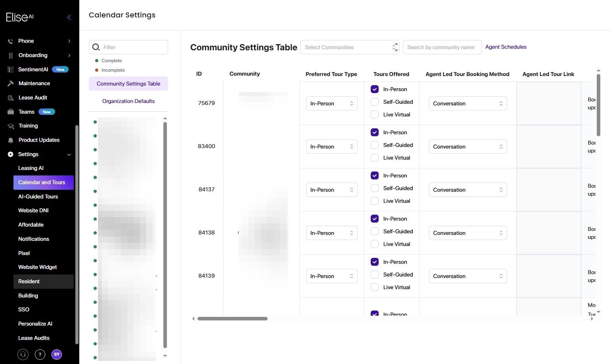The height and width of the screenshot is (364, 611).
Task: Click the Agent Schedules link
Action: tap(506, 47)
